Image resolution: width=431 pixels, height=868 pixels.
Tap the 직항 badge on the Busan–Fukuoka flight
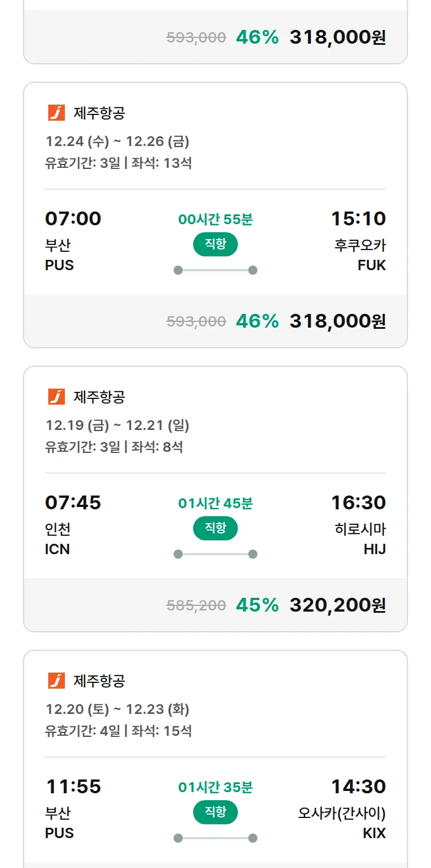pos(215,244)
